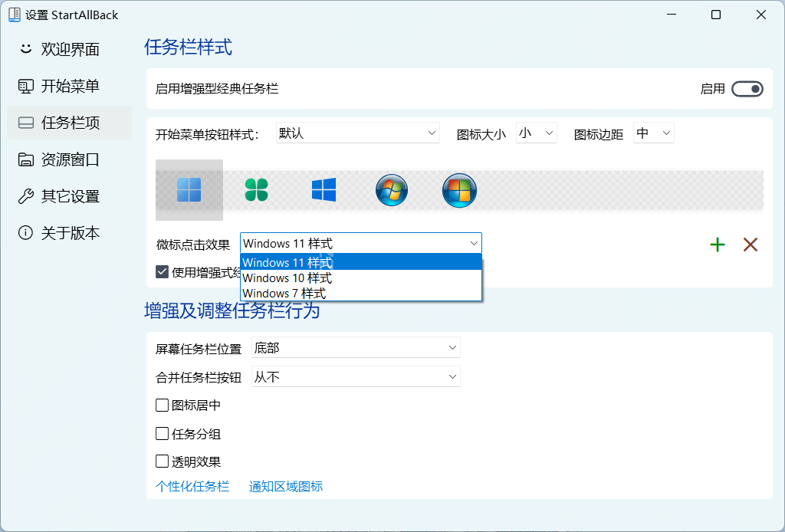This screenshot has width=785, height=532.
Task: Click the info icon beside 关于版本
Action: [x=25, y=233]
